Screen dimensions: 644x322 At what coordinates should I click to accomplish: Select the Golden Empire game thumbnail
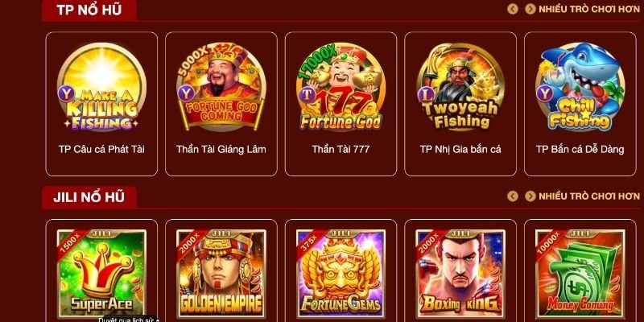pyautogui.click(x=221, y=274)
